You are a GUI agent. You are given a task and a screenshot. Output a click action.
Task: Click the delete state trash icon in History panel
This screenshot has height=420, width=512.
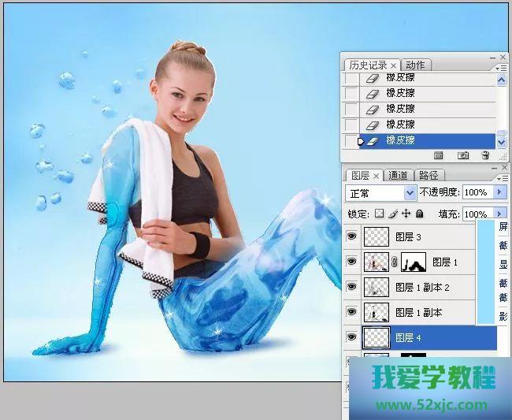[x=485, y=156]
